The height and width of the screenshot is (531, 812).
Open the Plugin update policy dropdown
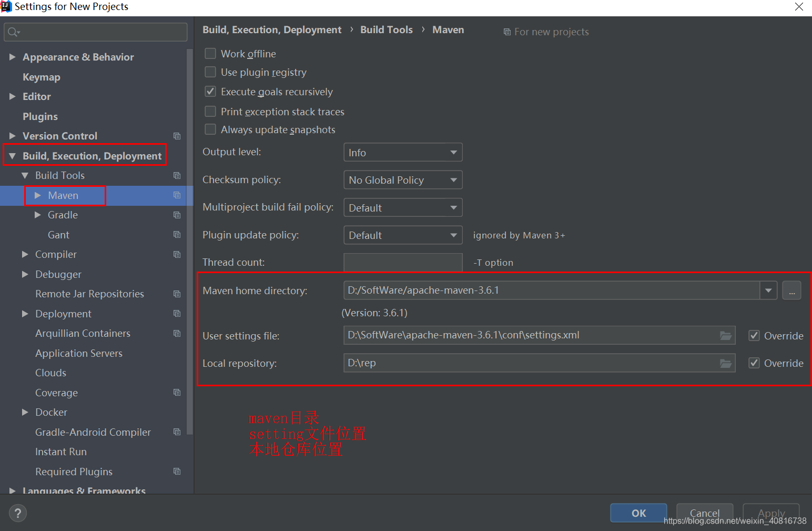[403, 235]
